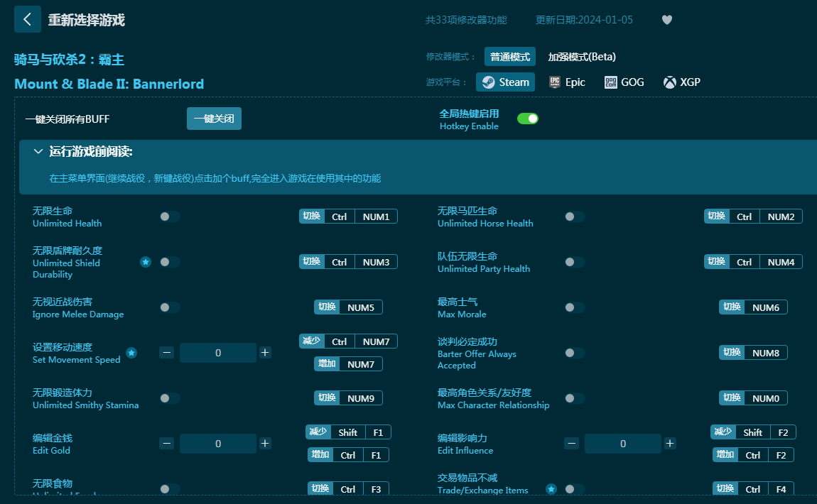Click the 增加 NUM7 hotkey
Screen dimensions: 817x504
tap(349, 364)
